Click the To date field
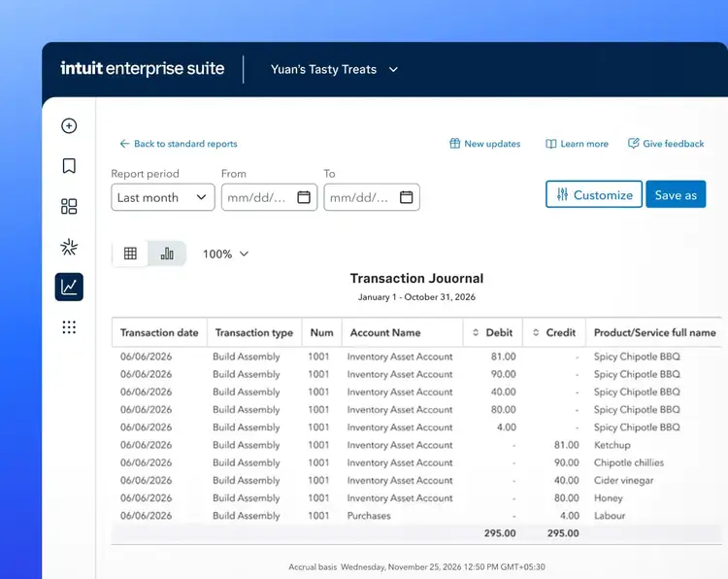Viewport: 728px width, 579px height. click(372, 197)
